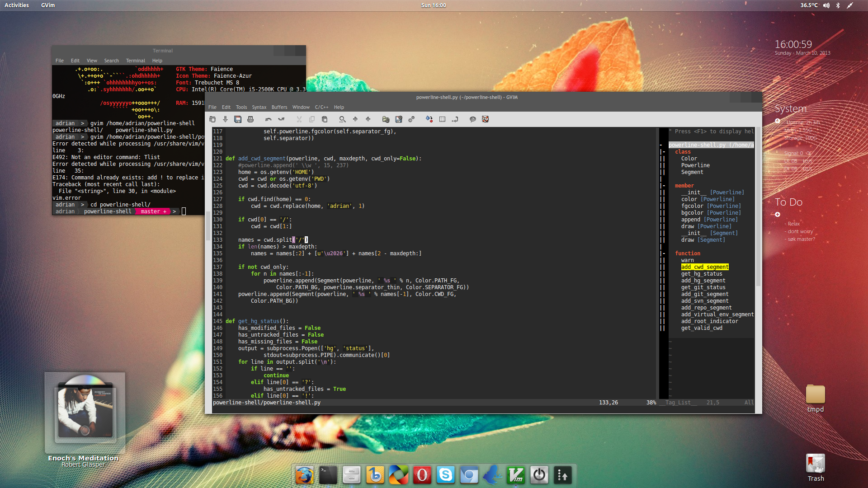Open GVim Buffers menu

279,107
